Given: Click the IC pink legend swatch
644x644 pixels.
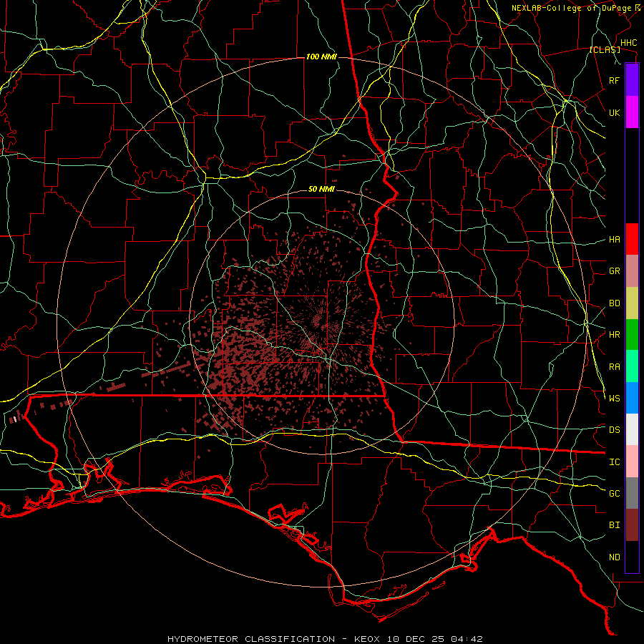Looking at the screenshot, I should pyautogui.click(x=632, y=462).
